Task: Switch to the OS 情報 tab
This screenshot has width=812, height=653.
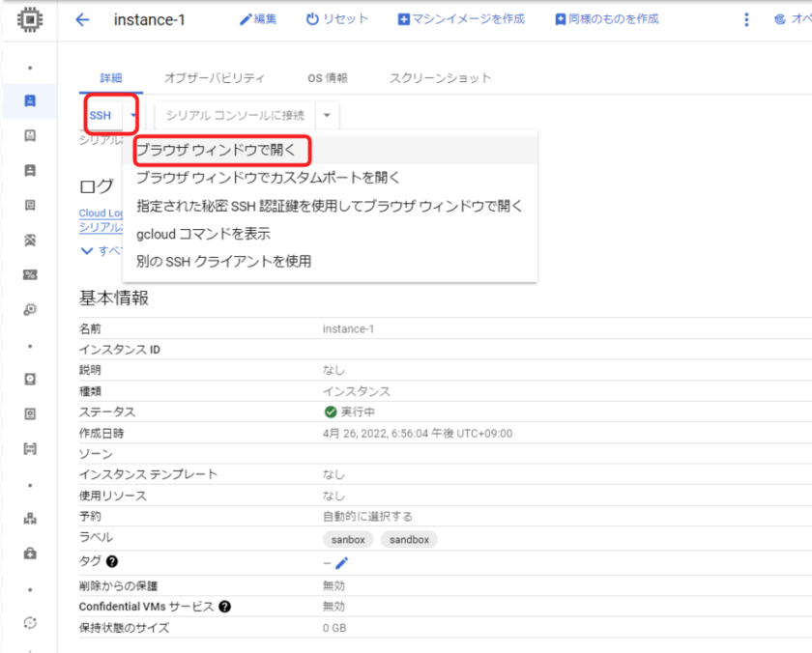Action: coord(328,78)
